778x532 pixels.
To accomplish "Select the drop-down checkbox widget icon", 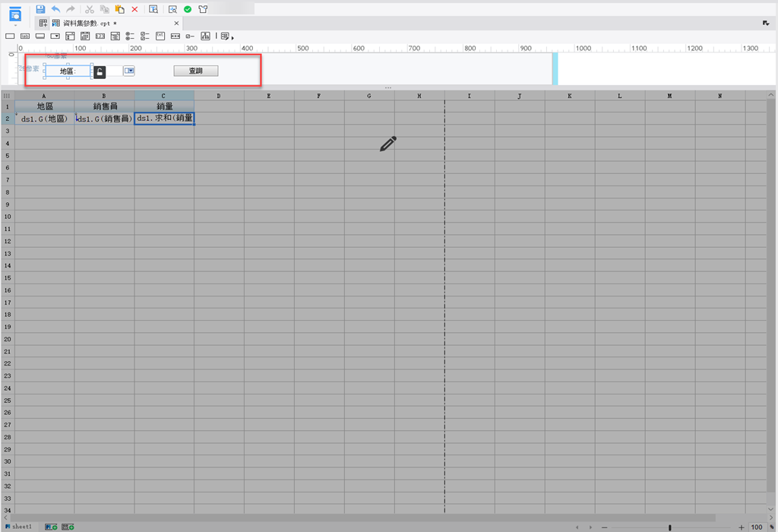I will 70,36.
